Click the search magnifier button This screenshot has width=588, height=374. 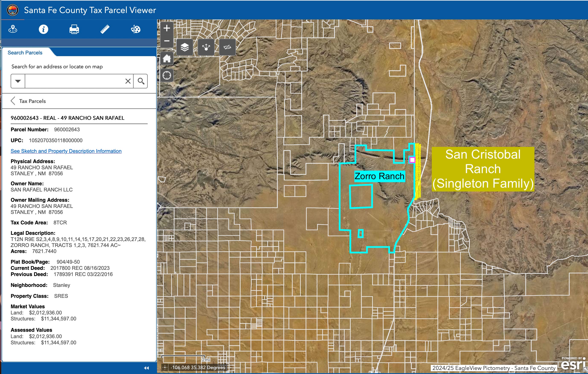[141, 81]
